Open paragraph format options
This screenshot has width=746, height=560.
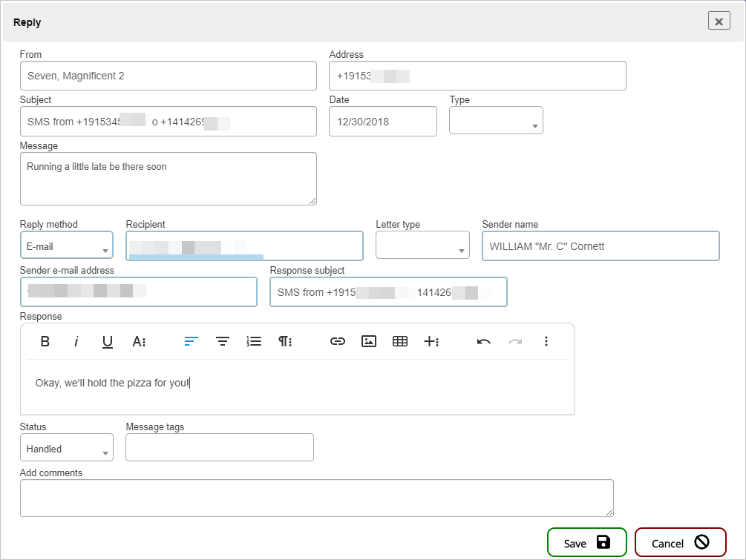coord(285,341)
